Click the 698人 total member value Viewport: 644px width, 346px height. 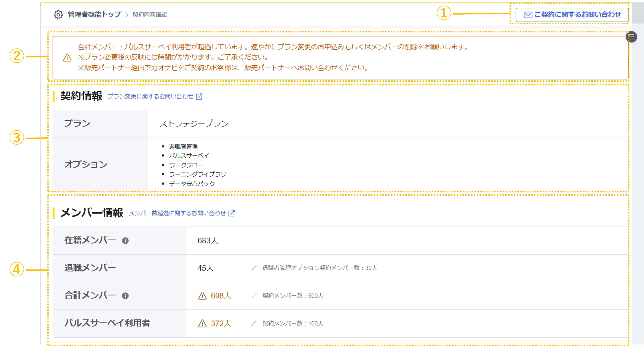221,296
